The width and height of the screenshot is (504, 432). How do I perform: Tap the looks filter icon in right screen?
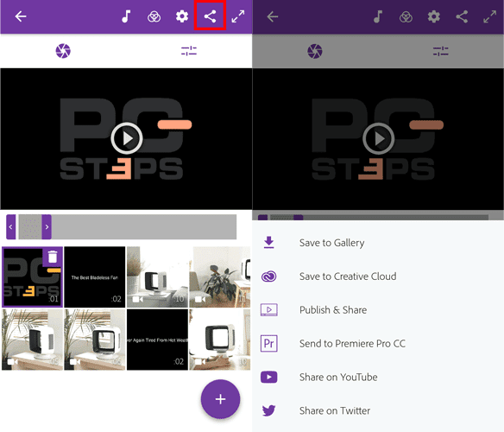406,16
